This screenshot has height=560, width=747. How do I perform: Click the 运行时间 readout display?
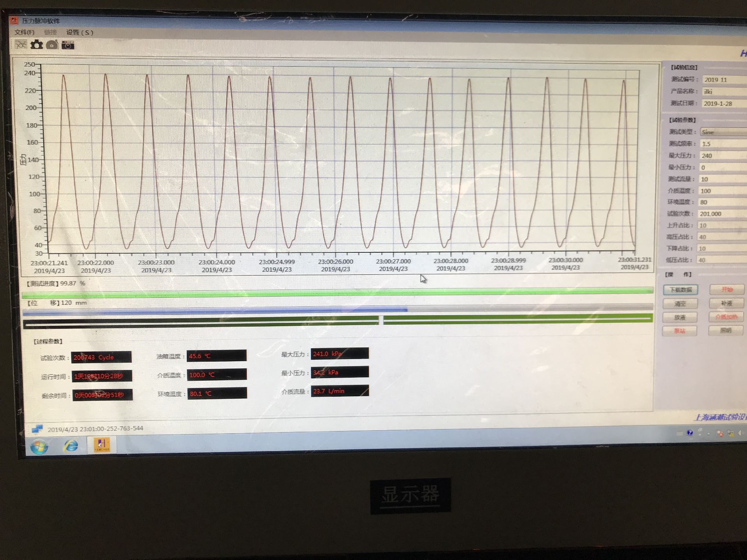pos(102,376)
